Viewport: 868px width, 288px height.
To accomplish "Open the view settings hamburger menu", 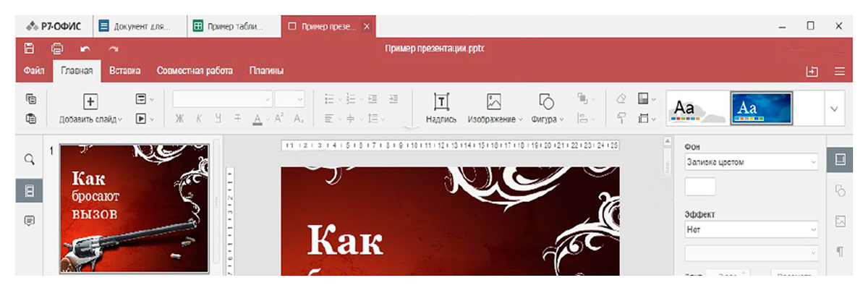I will (x=840, y=71).
